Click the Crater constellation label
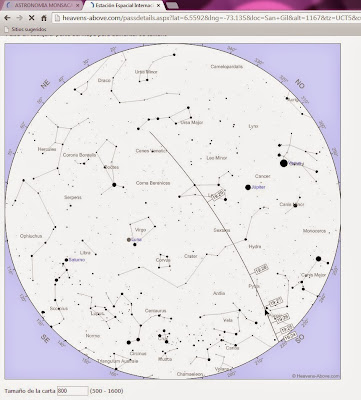The width and height of the screenshot is (361, 400). 191,256
